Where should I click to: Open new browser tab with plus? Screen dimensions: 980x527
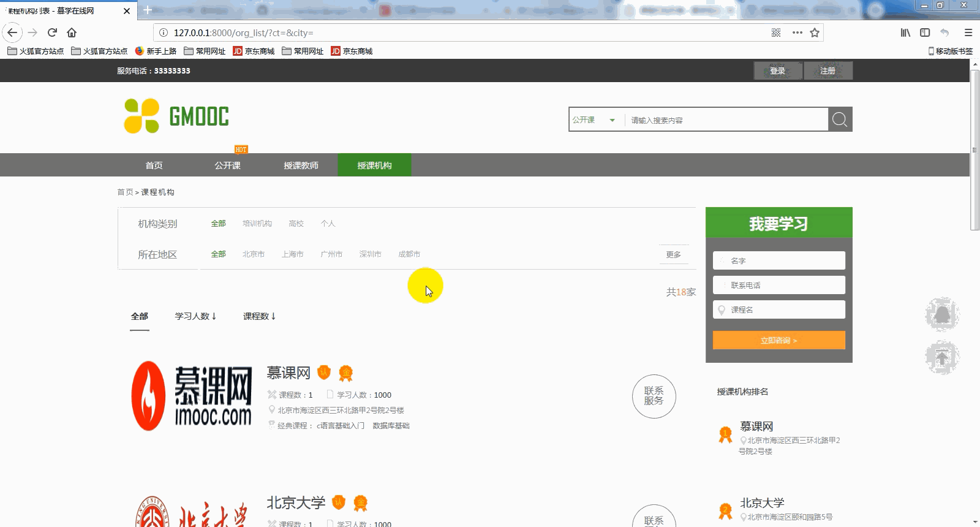tap(148, 10)
